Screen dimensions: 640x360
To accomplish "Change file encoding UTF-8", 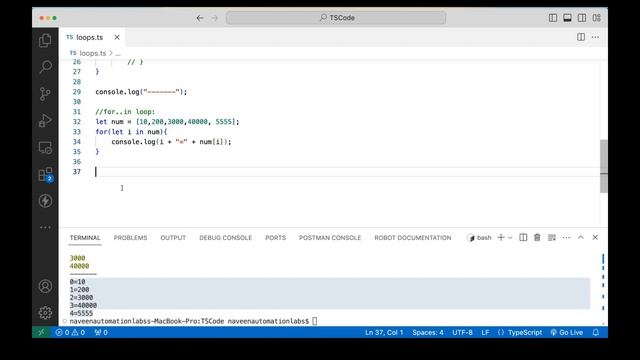I will tap(462, 332).
